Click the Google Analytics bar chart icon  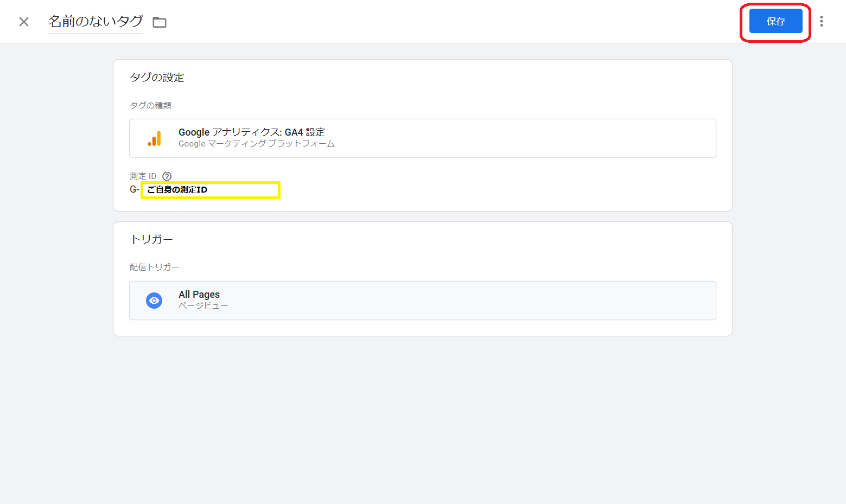coord(155,138)
